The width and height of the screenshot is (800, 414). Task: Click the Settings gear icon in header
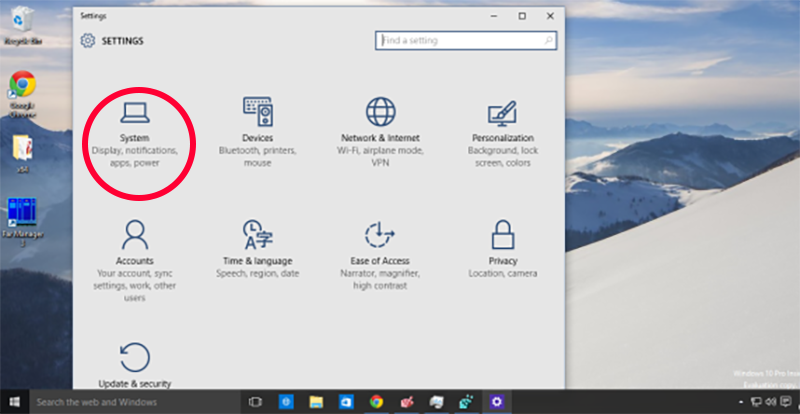click(x=88, y=41)
